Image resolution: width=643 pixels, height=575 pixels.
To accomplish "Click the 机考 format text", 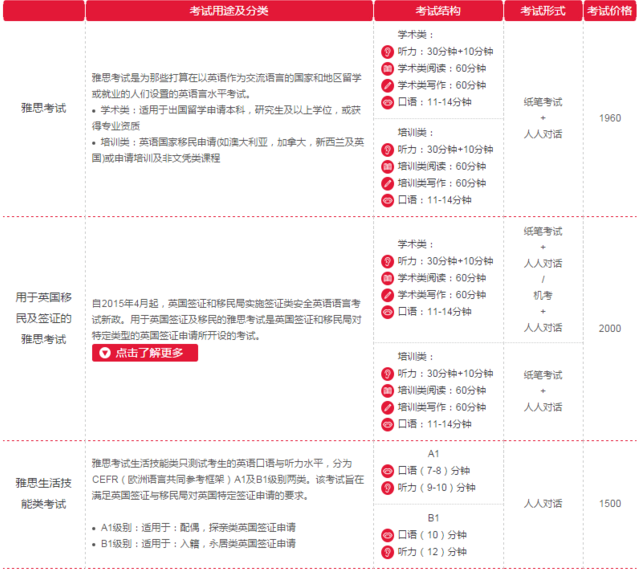I will [x=543, y=295].
